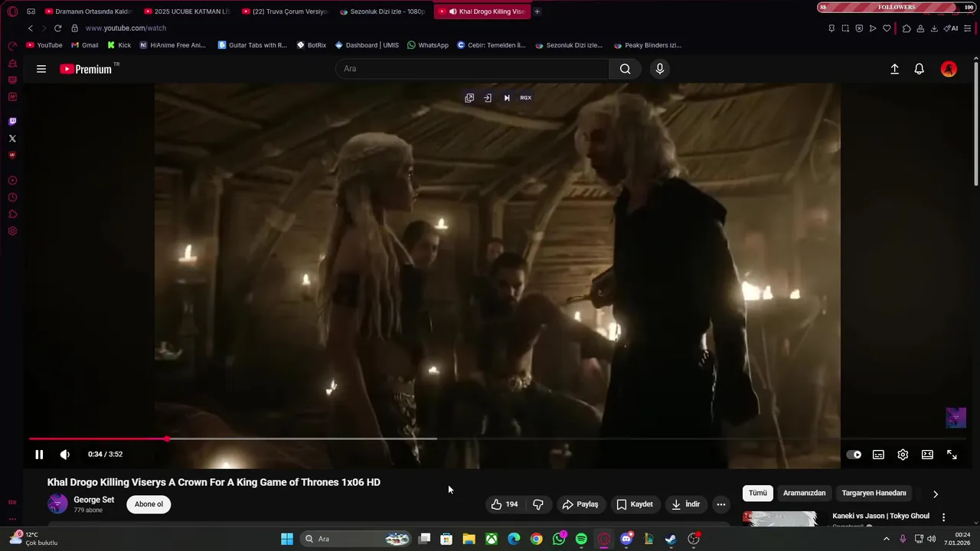Click the video progress scrubber dot
The height and width of the screenshot is (551, 980).
point(167,439)
